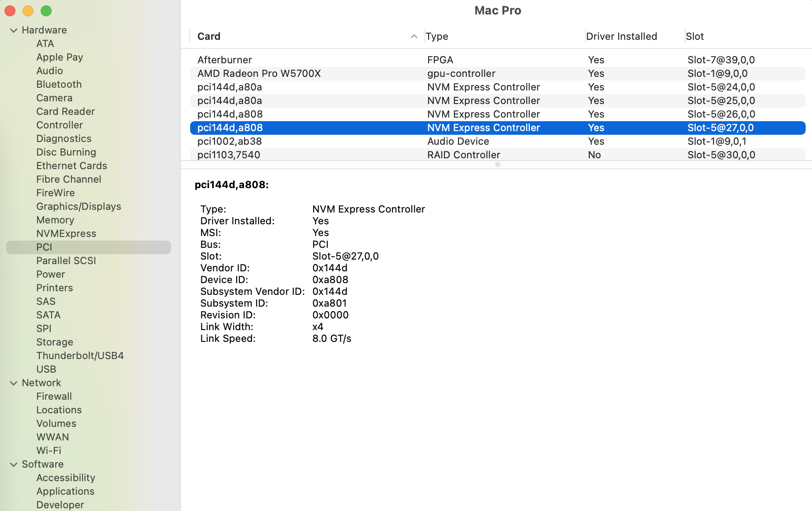
Task: Select Disc Burning in sidebar
Action: [x=66, y=152]
